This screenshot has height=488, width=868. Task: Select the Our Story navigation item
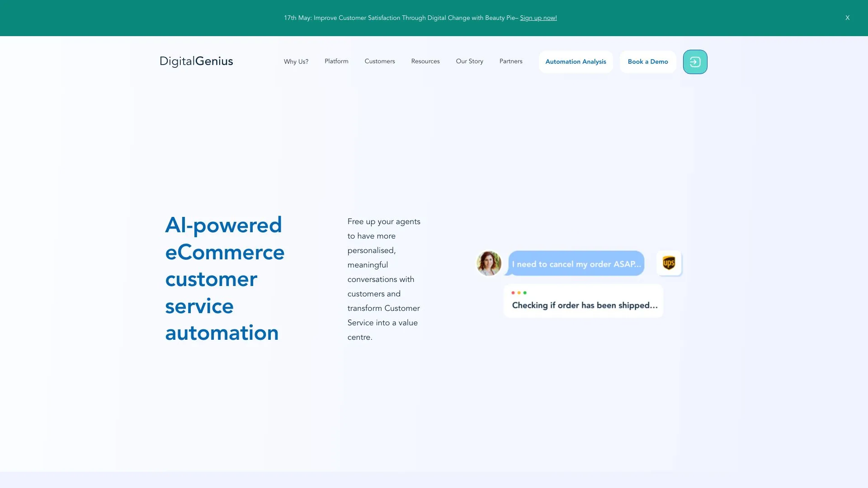click(469, 61)
